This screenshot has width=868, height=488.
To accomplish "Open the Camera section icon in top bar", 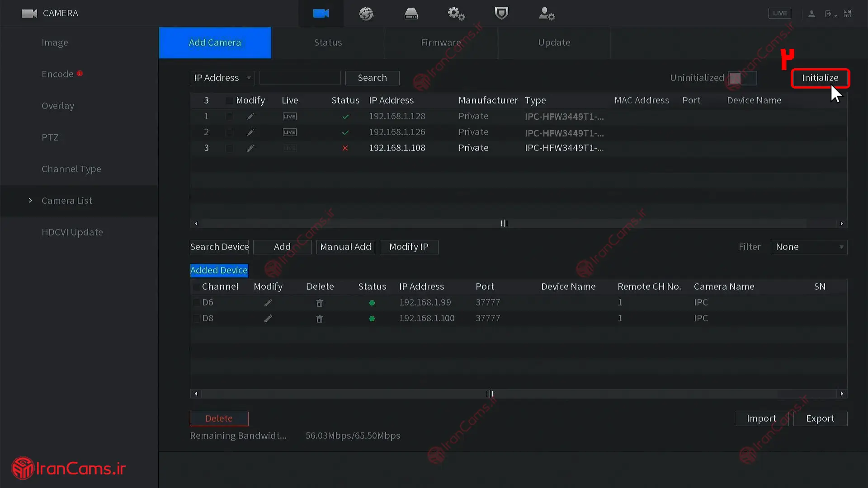I will pyautogui.click(x=321, y=14).
